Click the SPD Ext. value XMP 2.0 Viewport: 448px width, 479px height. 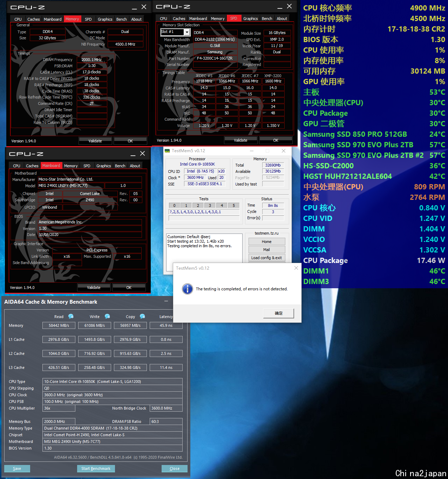tap(277, 40)
